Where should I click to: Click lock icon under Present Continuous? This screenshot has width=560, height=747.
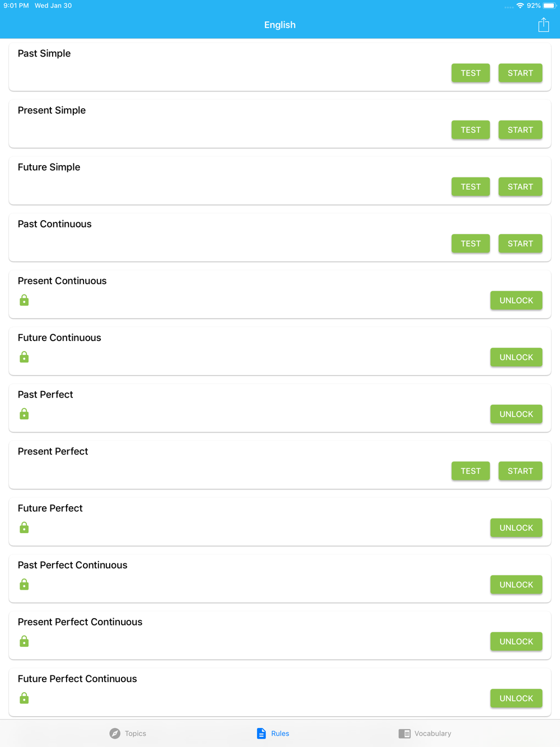[24, 300]
